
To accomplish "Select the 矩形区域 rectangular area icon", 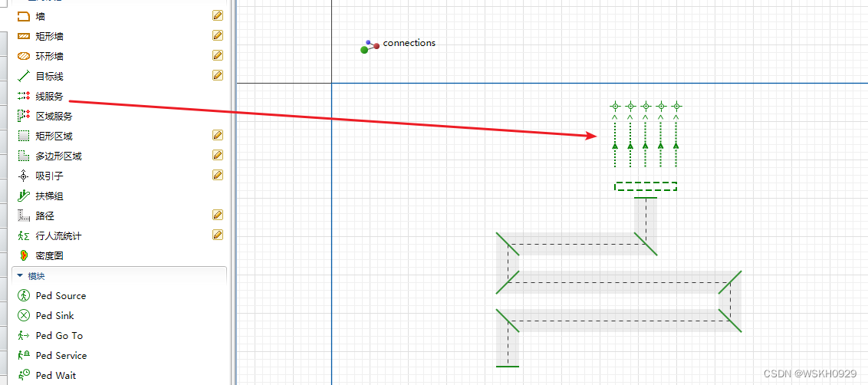I will tap(23, 136).
